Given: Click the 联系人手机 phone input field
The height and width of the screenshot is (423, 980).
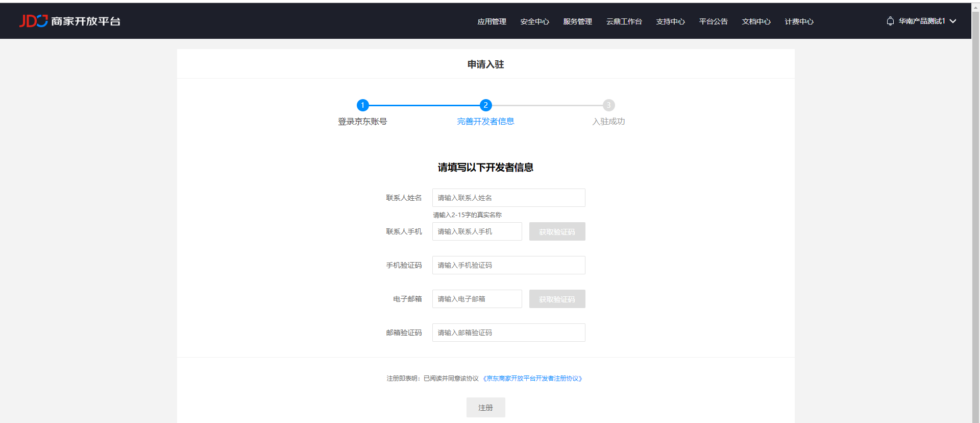Looking at the screenshot, I should pos(477,231).
